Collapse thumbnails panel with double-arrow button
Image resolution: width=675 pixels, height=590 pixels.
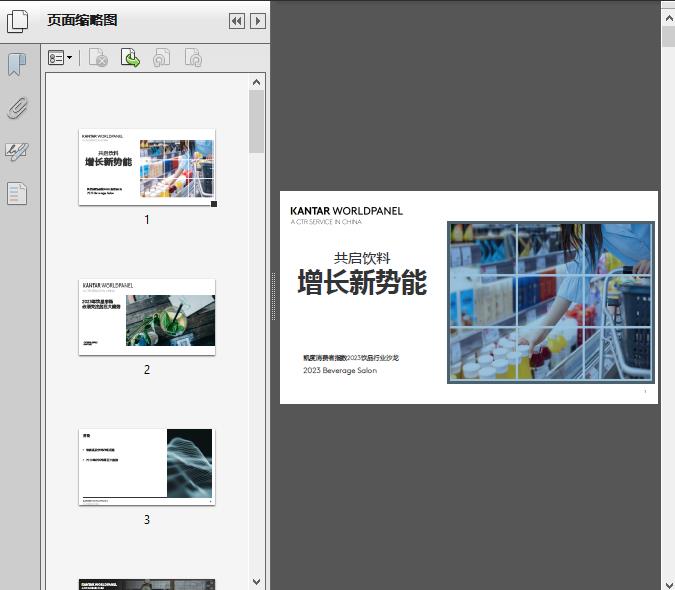(237, 21)
